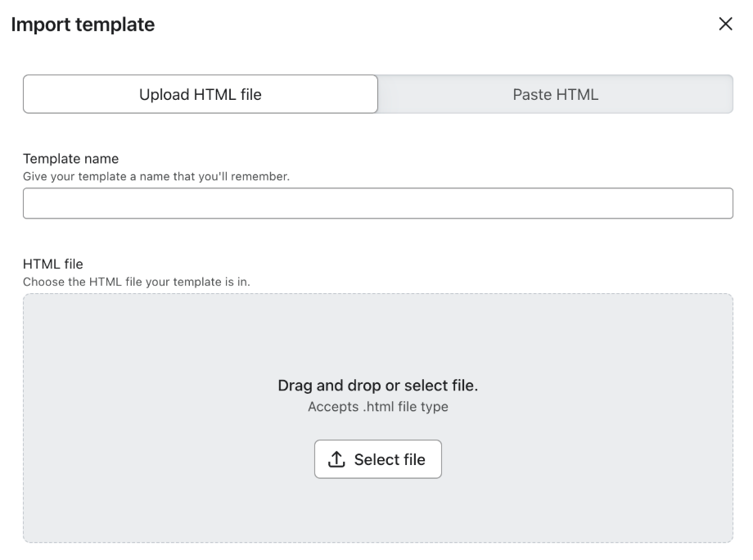753x560 pixels.
Task: Click "Give your template a name" helper text
Action: click(x=156, y=175)
